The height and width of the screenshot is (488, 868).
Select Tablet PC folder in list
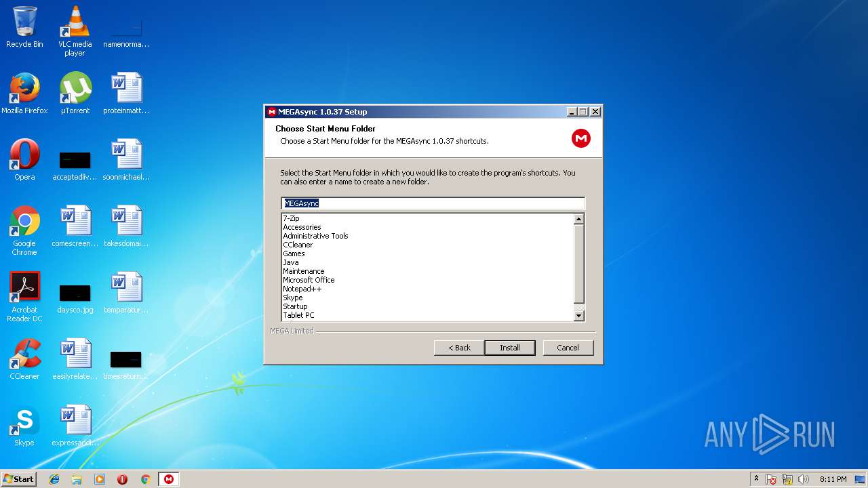[x=428, y=315]
